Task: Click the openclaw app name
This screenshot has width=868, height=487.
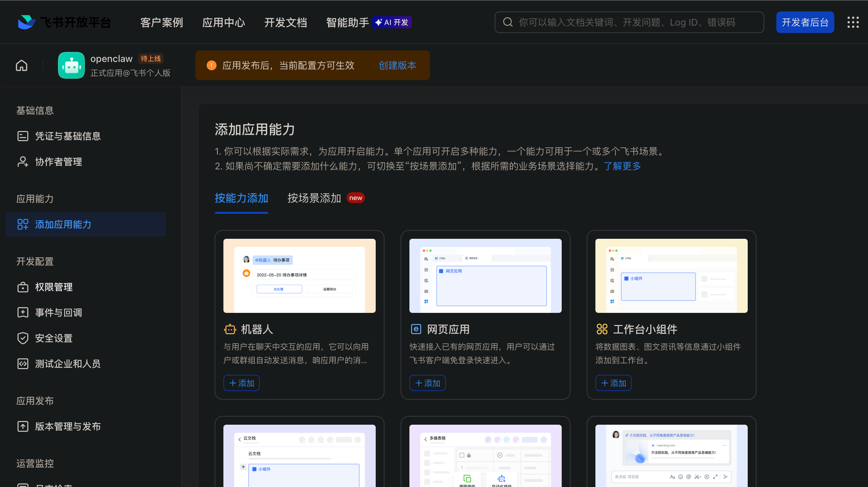Action: coord(112,59)
